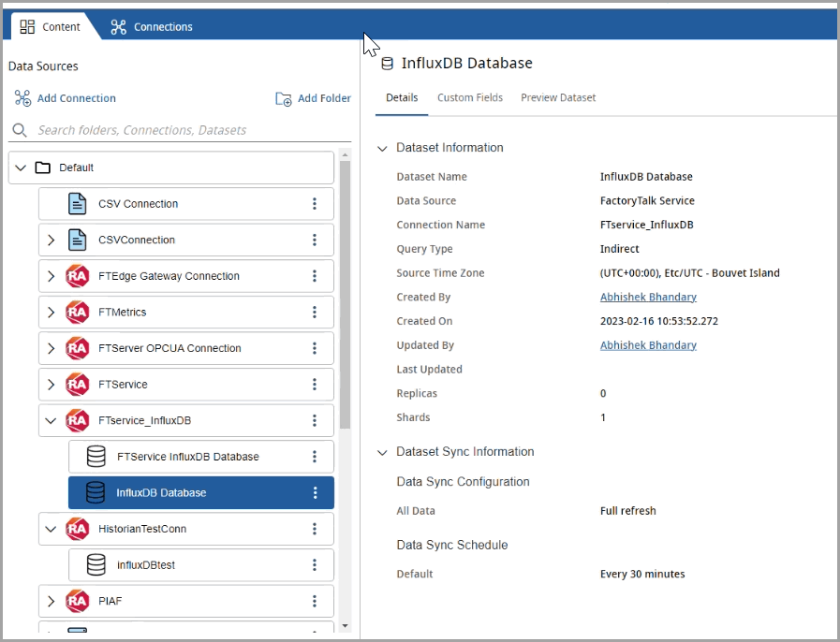Click in the search folders input field
Viewport: 840px width, 642px height.
point(178,130)
